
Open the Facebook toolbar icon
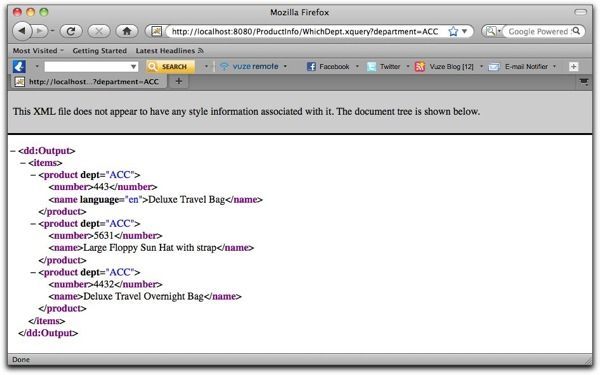(x=311, y=67)
